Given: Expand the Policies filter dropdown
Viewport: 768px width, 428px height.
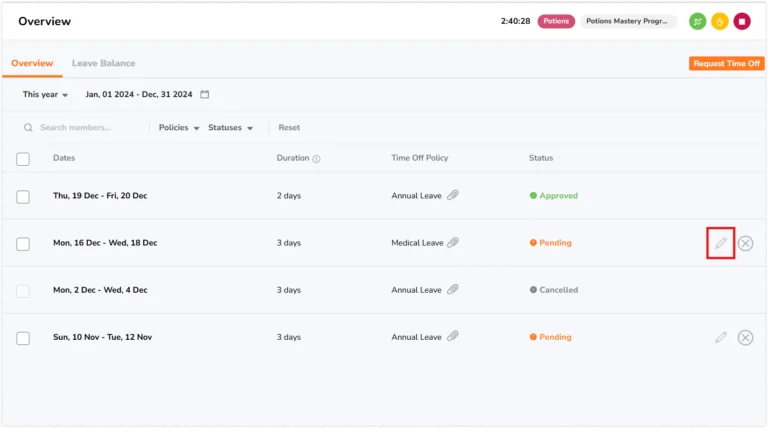Looking at the screenshot, I should point(179,128).
